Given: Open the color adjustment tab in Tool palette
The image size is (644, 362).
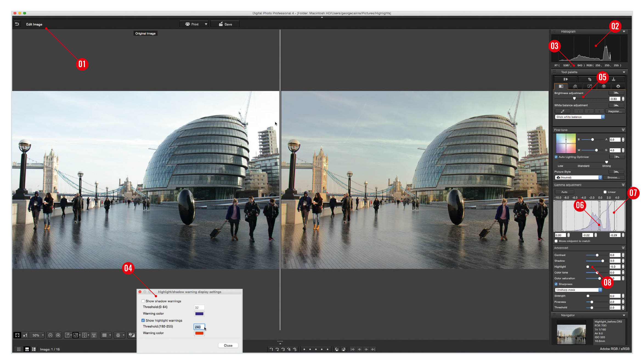Looking at the screenshot, I should (x=604, y=86).
